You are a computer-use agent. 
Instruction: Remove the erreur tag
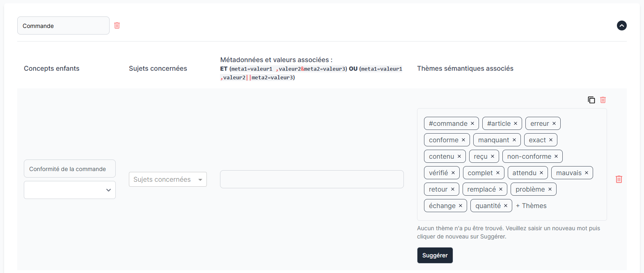554,123
